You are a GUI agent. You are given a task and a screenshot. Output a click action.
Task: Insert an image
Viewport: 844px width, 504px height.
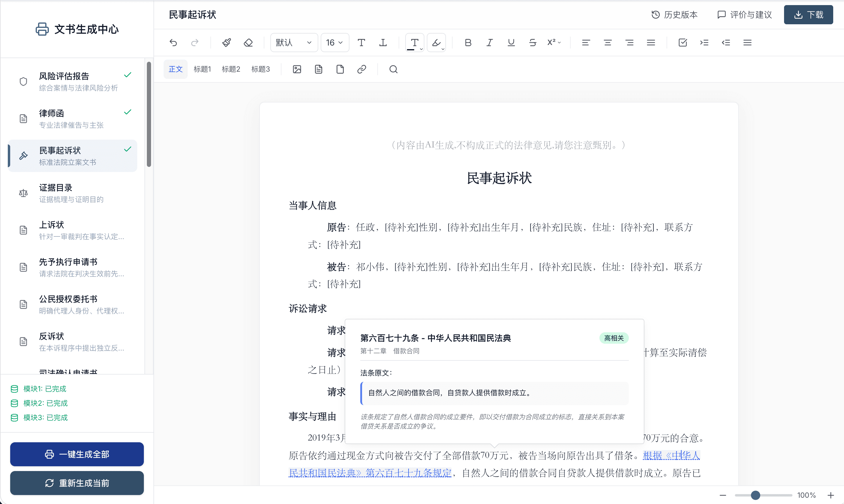tap(297, 69)
